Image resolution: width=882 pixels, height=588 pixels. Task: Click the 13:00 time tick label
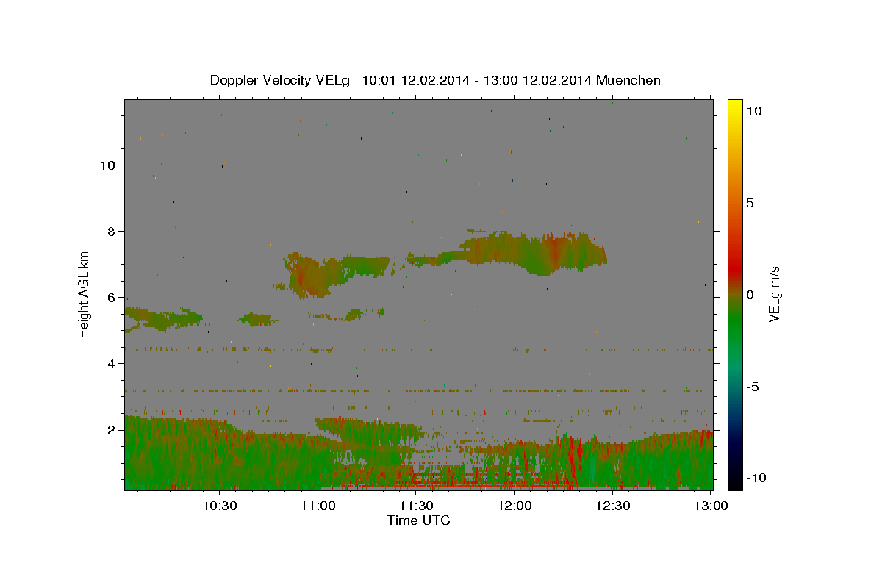pyautogui.click(x=711, y=506)
